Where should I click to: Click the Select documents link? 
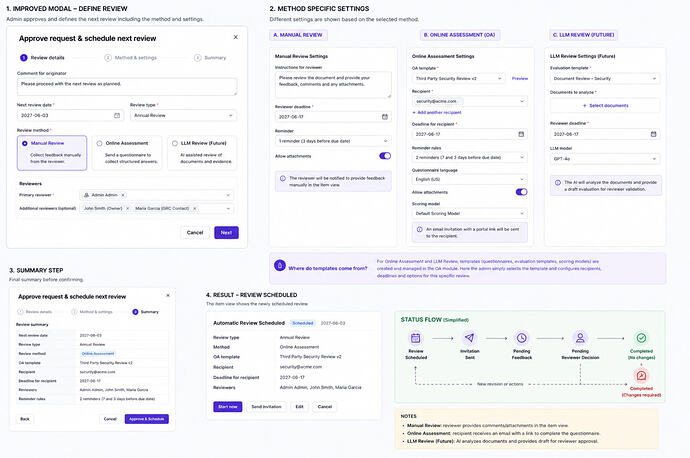[x=605, y=106]
